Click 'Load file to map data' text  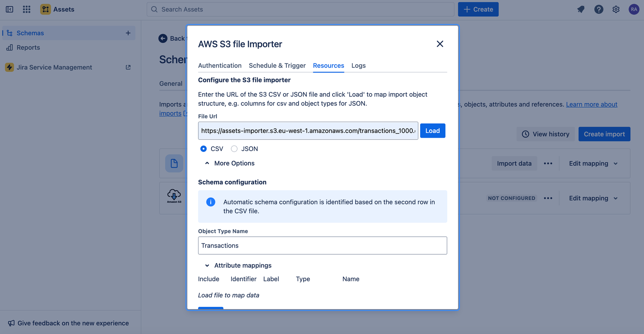pyautogui.click(x=229, y=295)
